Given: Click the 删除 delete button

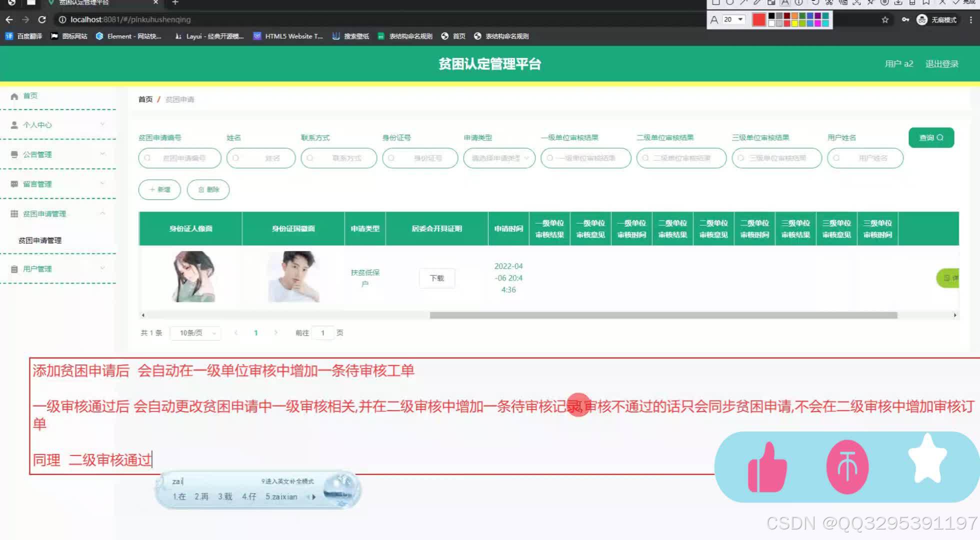Looking at the screenshot, I should coord(208,189).
